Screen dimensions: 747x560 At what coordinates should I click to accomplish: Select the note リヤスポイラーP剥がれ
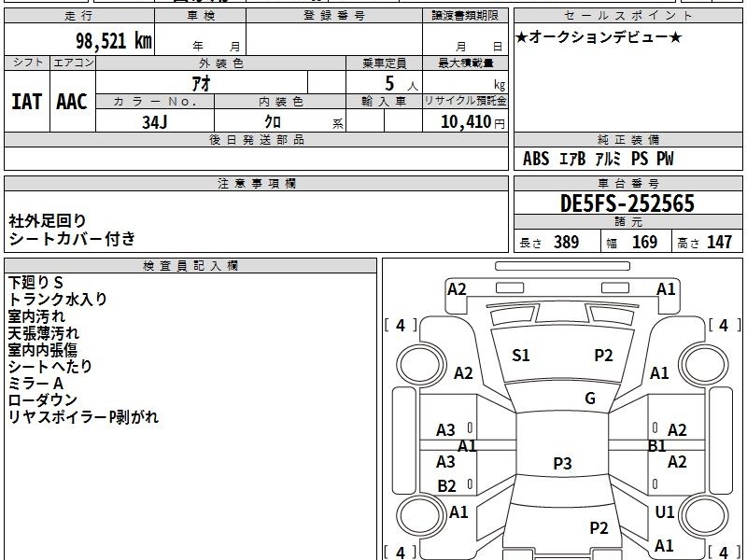tap(83, 417)
